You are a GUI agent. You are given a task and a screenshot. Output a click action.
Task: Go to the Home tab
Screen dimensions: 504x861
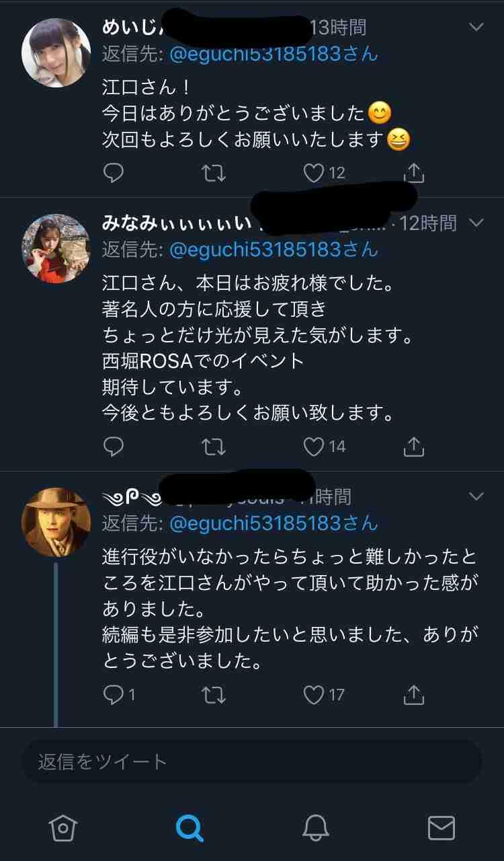(62, 827)
